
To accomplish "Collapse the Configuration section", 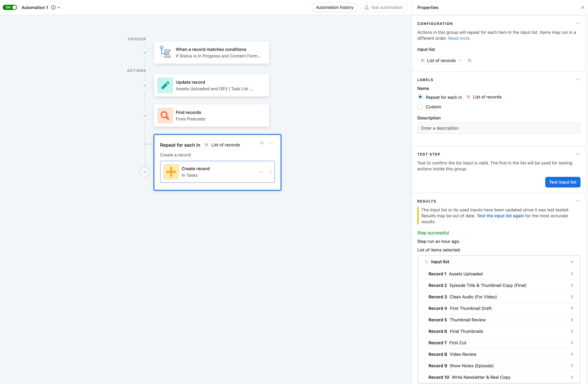I will (x=578, y=23).
